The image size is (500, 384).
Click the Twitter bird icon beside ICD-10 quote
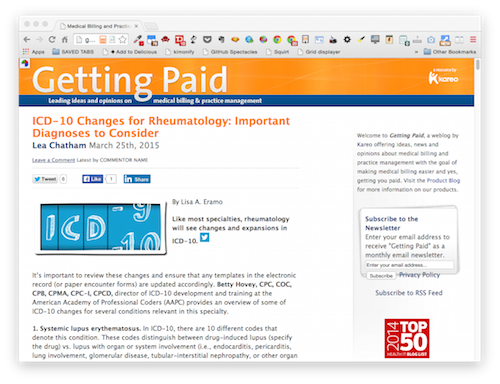tap(204, 237)
